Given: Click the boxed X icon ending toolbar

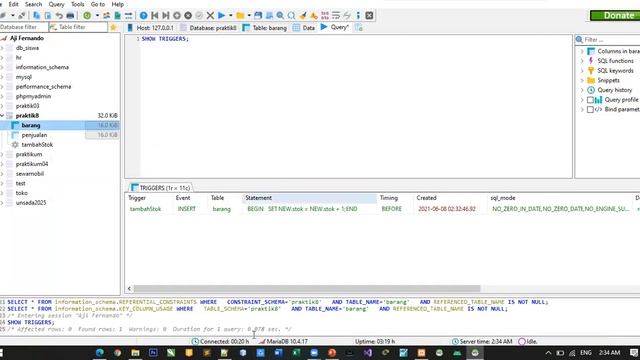Looking at the screenshot, I should (369, 16).
